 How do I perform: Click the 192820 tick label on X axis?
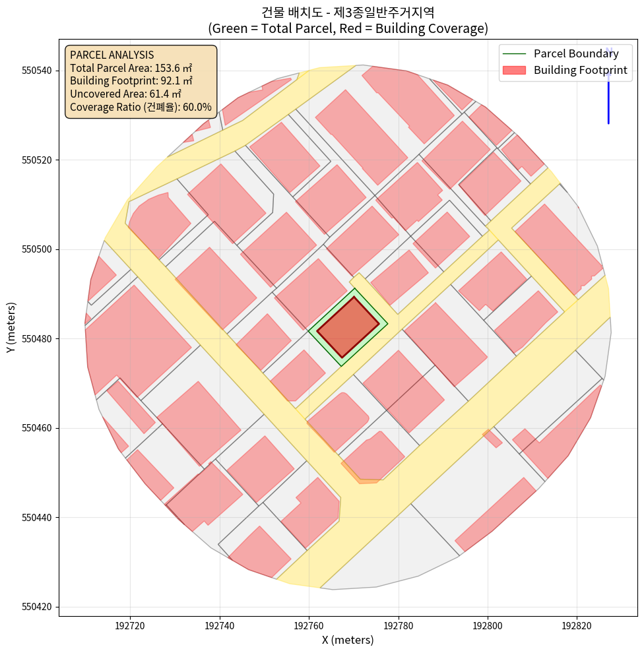577,625
